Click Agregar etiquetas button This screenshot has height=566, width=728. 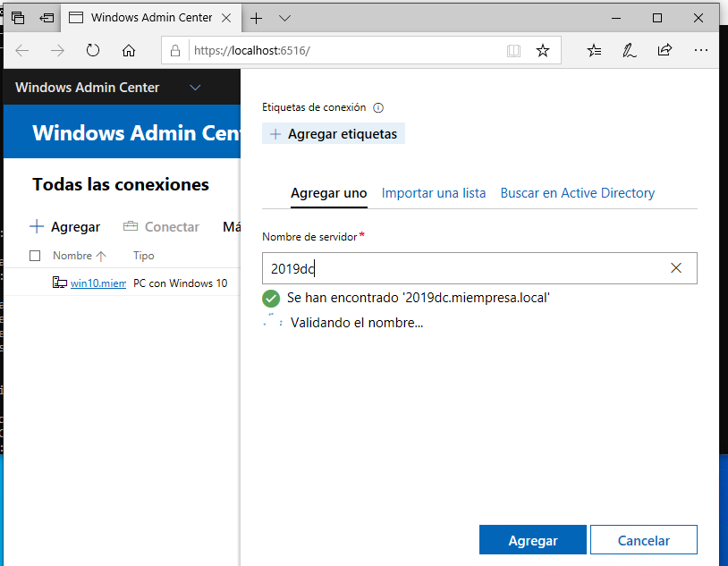click(x=334, y=133)
